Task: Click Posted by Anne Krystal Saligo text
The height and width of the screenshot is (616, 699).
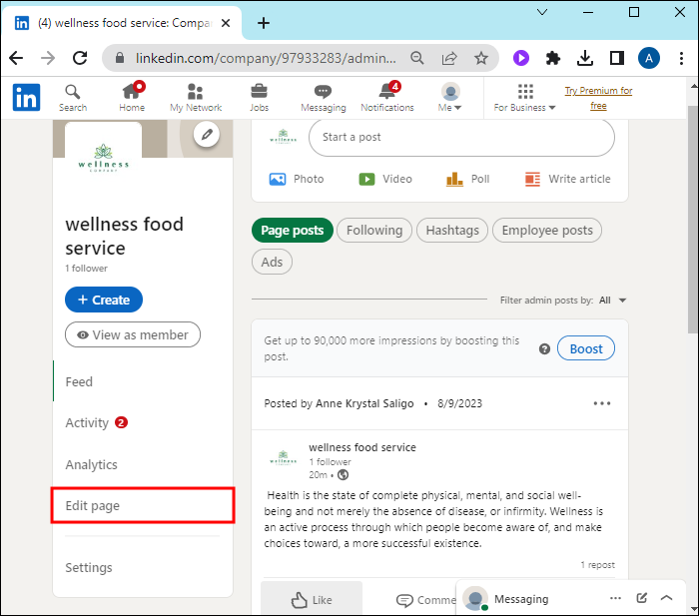Action: 339,403
